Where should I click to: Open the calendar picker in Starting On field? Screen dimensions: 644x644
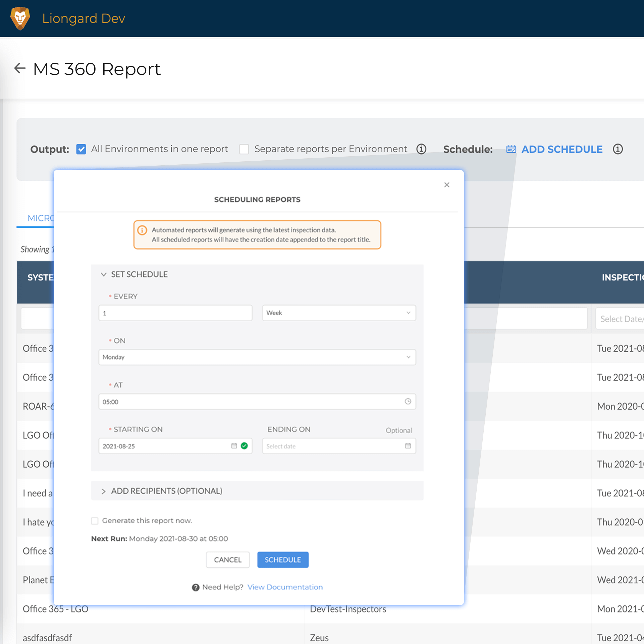[x=234, y=446]
